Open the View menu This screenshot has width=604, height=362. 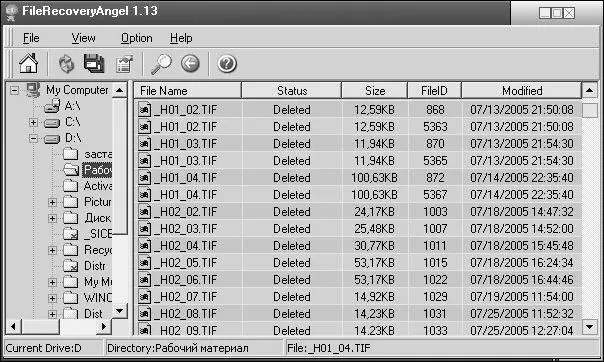click(83, 38)
